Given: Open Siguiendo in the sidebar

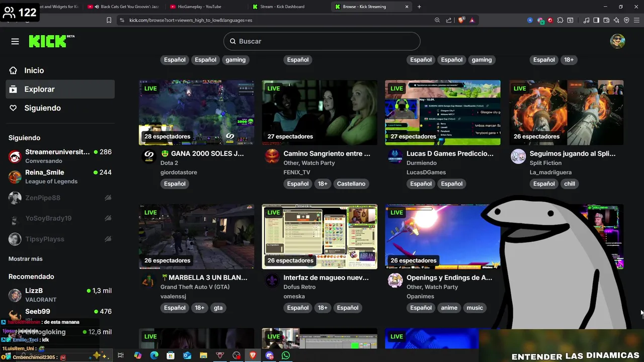Looking at the screenshot, I should [x=60, y=108].
